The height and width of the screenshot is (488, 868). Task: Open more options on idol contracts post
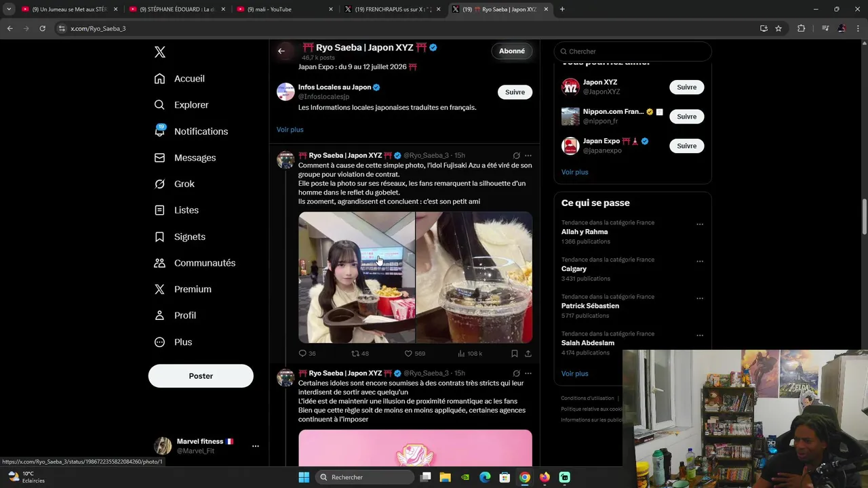click(x=528, y=373)
